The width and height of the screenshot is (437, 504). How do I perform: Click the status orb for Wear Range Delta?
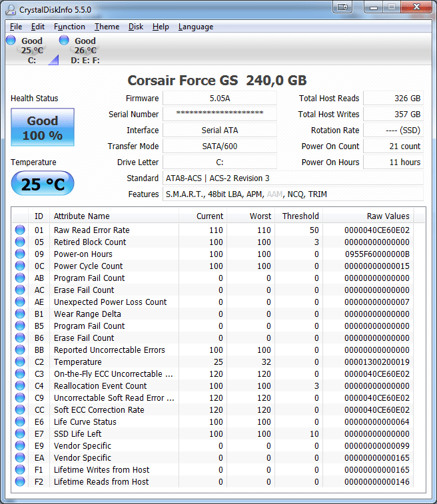coord(20,314)
